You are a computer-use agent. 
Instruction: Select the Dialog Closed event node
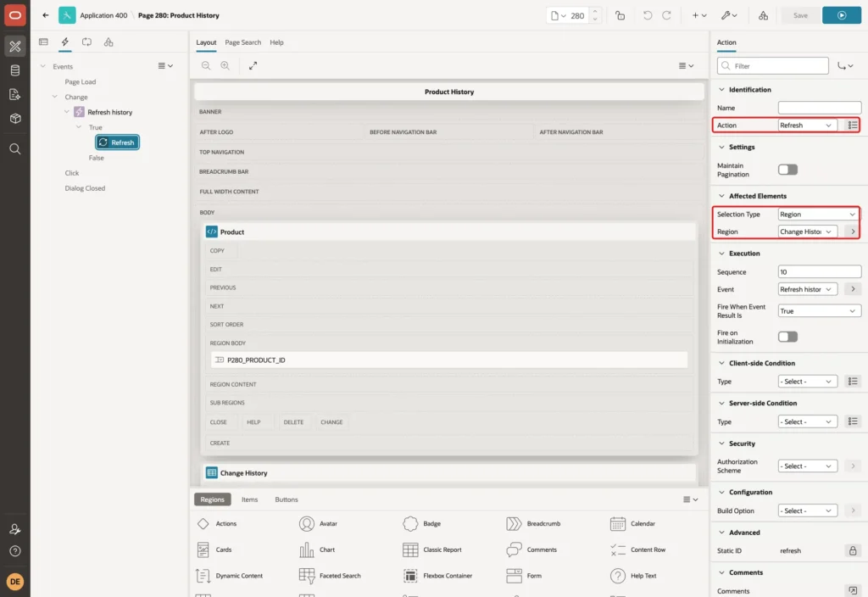click(x=85, y=187)
